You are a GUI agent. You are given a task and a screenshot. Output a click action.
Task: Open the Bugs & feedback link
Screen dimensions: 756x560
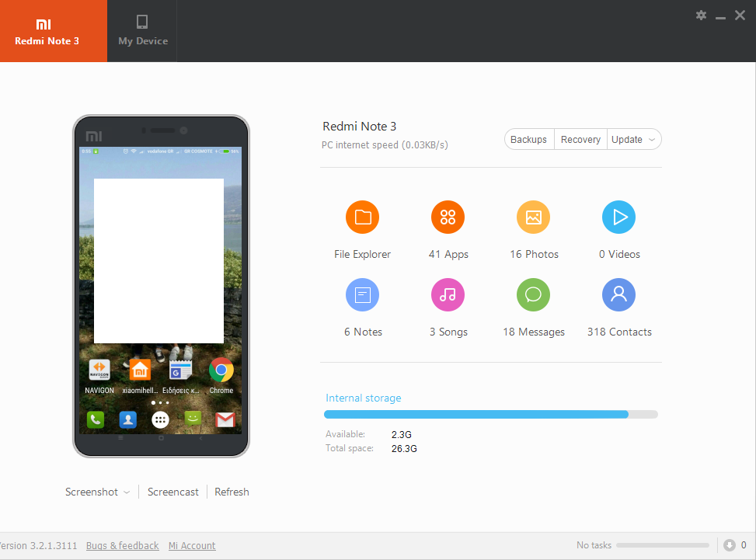point(123,545)
